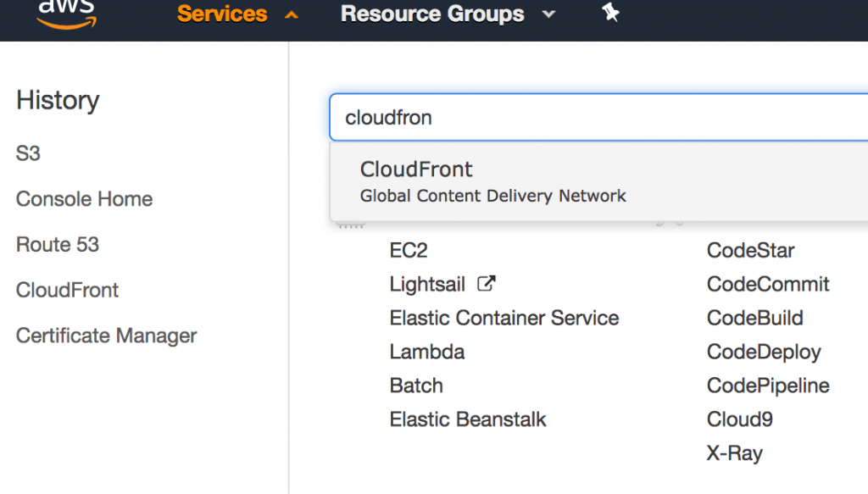Open the Lightsail service
Image resolution: width=868 pixels, height=494 pixels.
pos(427,284)
